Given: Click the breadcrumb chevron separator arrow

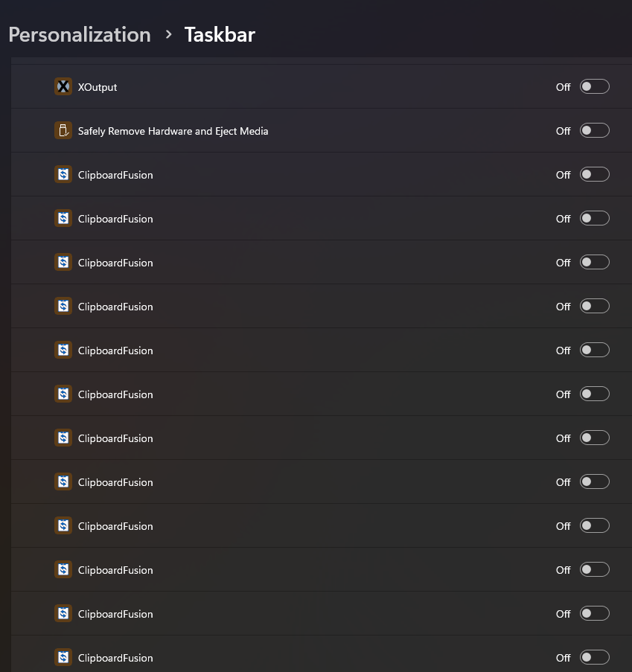Looking at the screenshot, I should click(x=169, y=35).
